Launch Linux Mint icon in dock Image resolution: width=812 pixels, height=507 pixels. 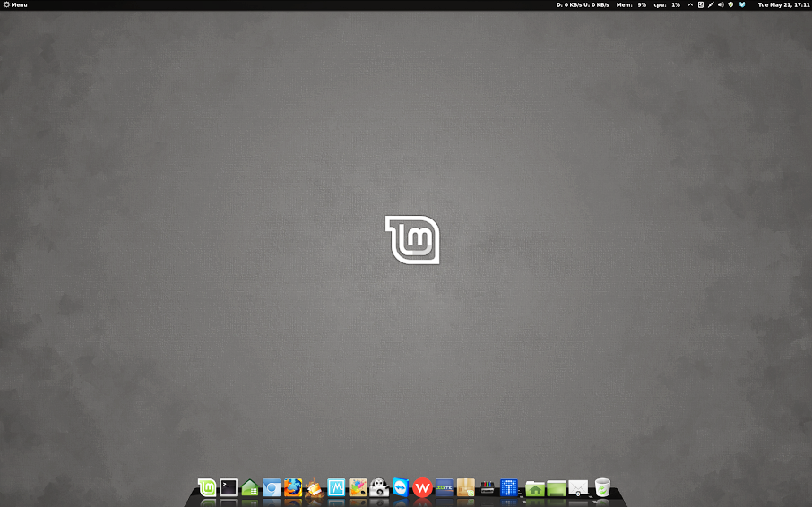(x=207, y=487)
